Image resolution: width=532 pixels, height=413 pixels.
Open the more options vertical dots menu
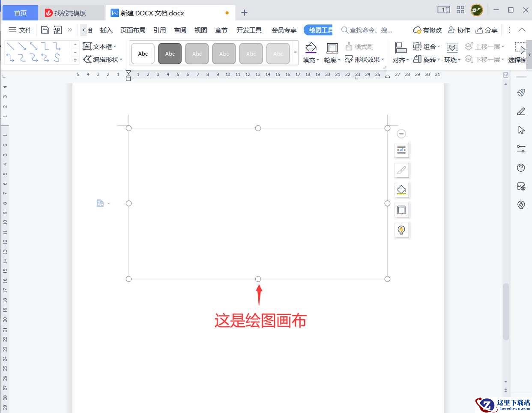(509, 30)
